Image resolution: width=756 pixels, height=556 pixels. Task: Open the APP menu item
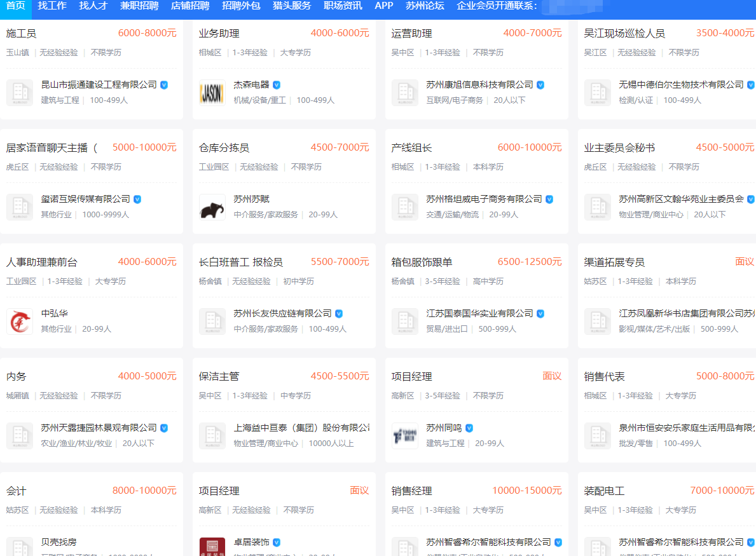(x=384, y=6)
